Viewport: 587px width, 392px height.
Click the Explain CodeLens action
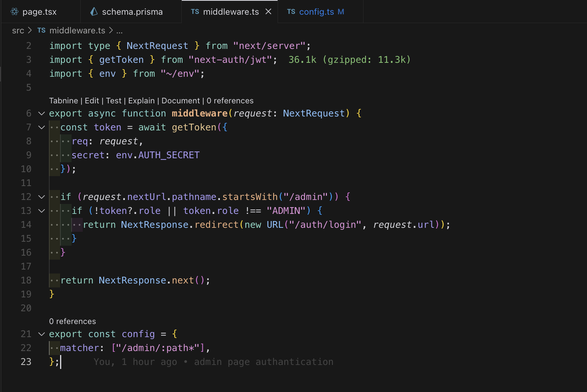(142, 101)
